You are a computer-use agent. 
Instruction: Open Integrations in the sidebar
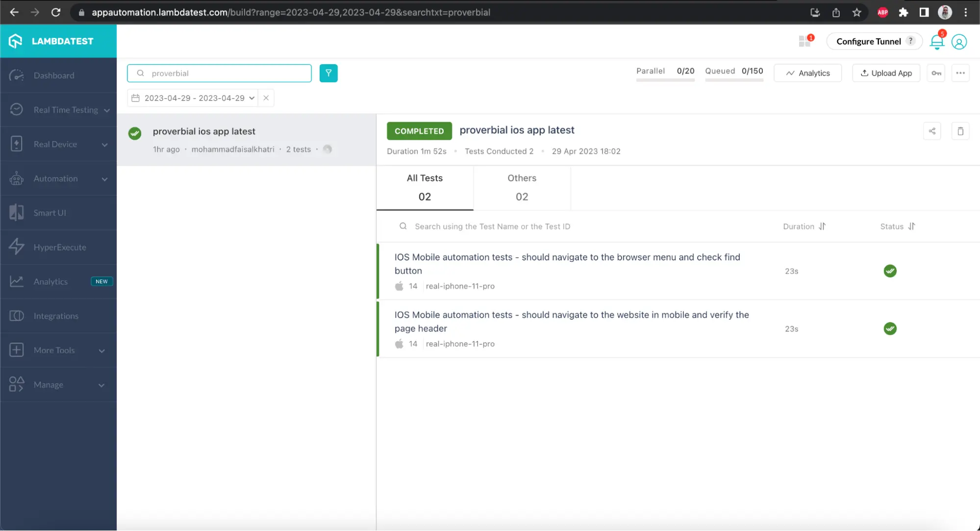tap(56, 316)
